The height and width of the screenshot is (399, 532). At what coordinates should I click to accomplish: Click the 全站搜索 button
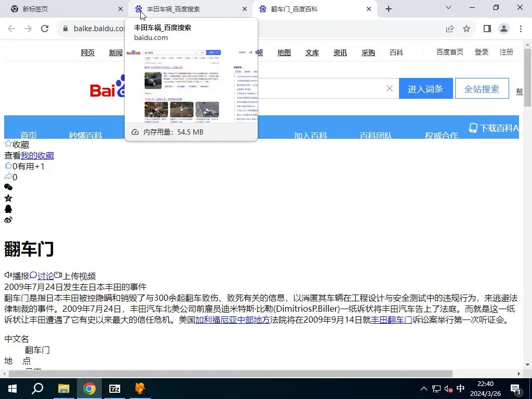pyautogui.click(x=482, y=88)
